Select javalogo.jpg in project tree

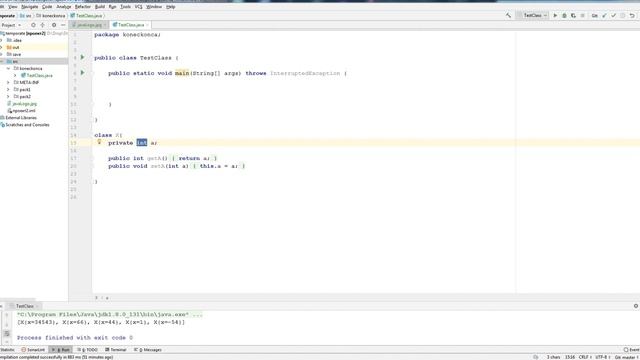click(22, 104)
